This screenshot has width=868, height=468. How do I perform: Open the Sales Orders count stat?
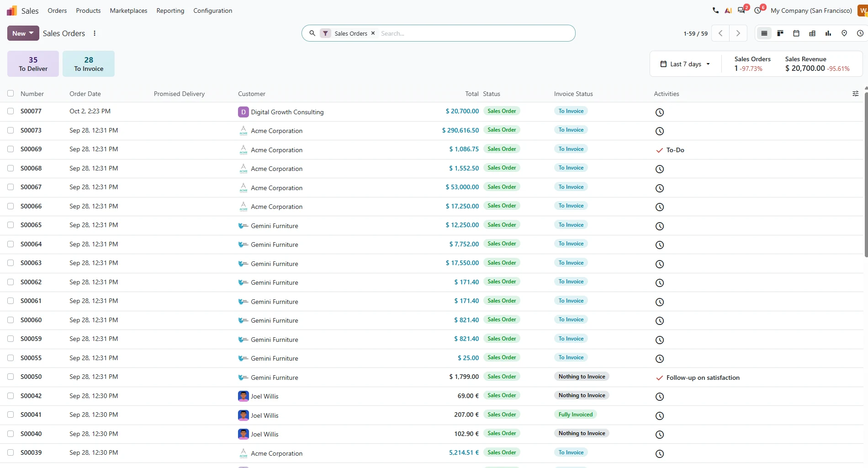tap(752, 64)
